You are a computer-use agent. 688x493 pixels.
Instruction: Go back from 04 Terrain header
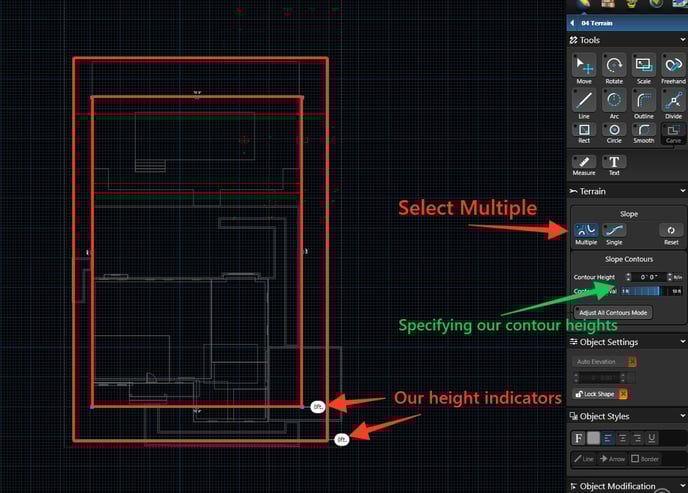click(572, 22)
